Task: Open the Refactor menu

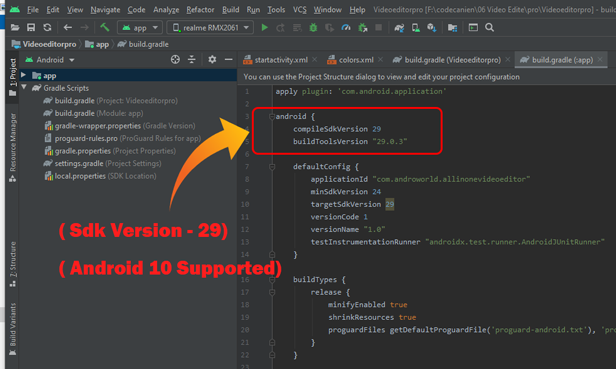Action: coord(200,9)
